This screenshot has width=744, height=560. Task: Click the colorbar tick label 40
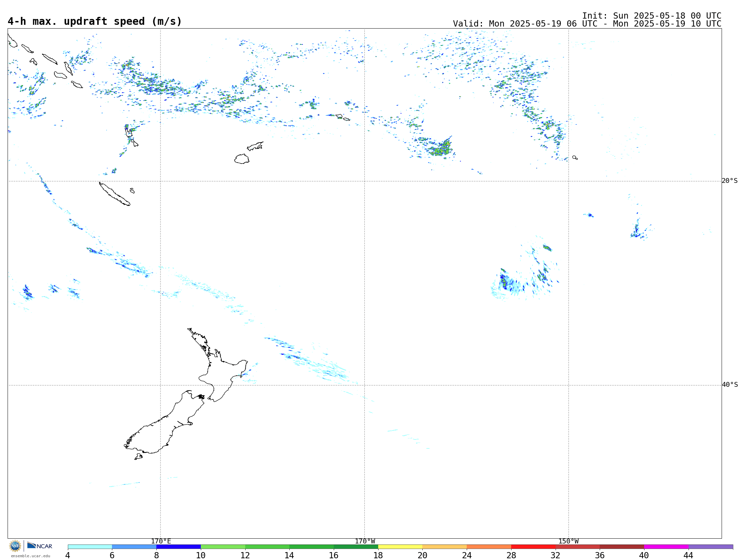[x=644, y=555]
